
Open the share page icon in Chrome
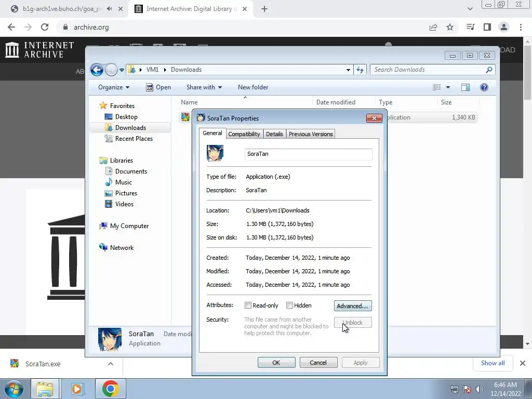click(x=433, y=27)
